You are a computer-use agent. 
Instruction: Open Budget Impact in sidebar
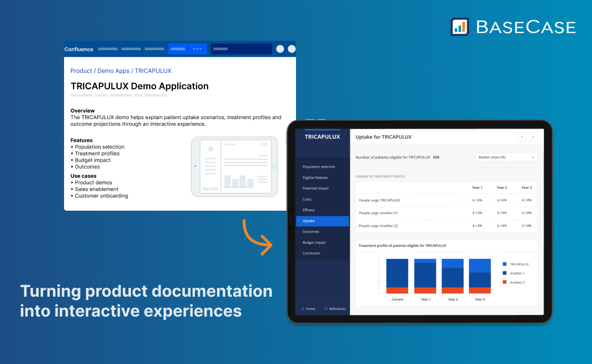point(314,243)
